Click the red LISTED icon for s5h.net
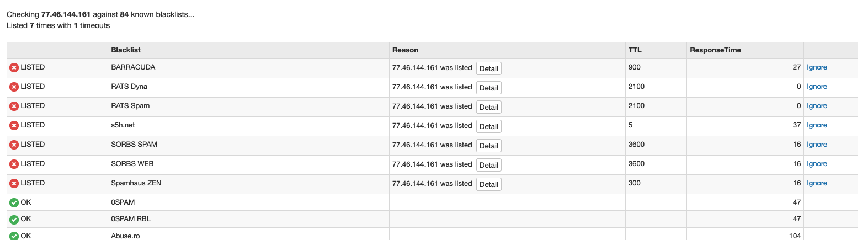Viewport: 868px width, 240px height. point(14,125)
